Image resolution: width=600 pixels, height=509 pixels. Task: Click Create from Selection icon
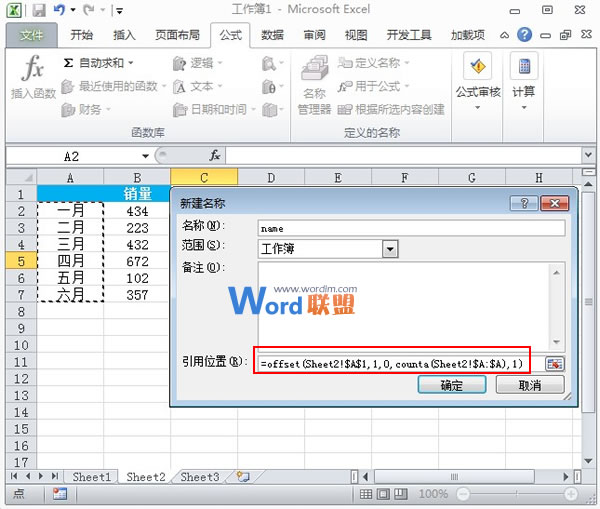coord(345,110)
